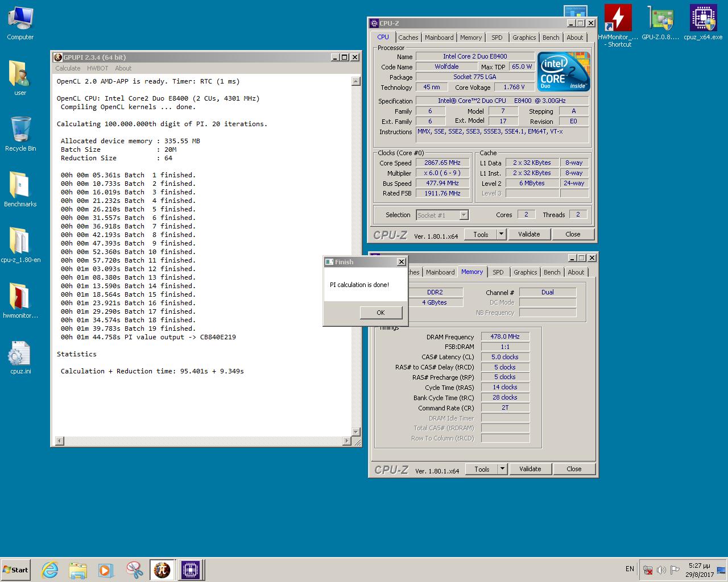Open the Benchmarks folder
Viewport: 728px width, 582px height.
pos(20,190)
